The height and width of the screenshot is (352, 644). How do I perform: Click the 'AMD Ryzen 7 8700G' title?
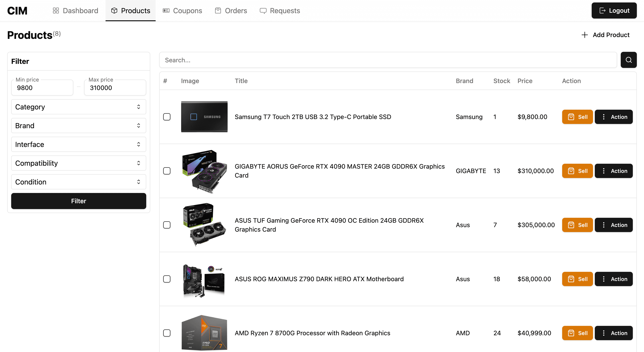[x=312, y=333]
